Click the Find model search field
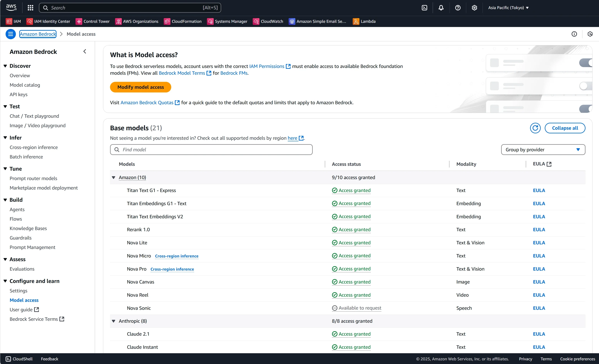This screenshot has height=364, width=599. (211, 150)
